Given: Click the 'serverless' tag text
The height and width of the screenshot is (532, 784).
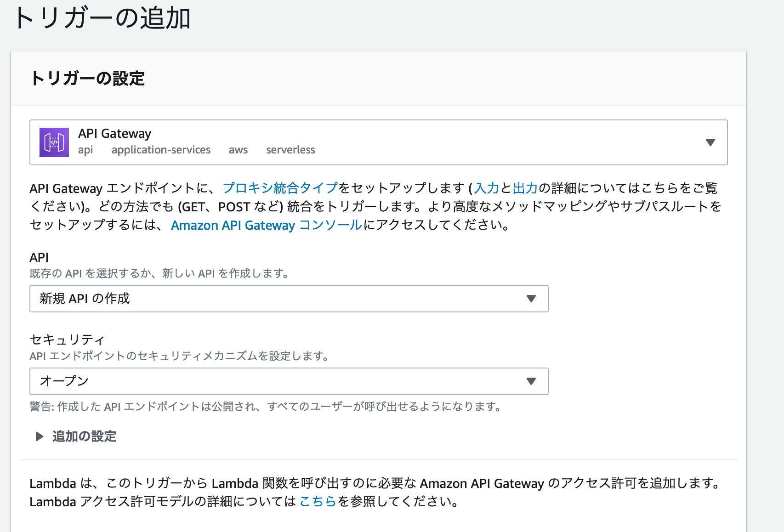Looking at the screenshot, I should tap(290, 150).
